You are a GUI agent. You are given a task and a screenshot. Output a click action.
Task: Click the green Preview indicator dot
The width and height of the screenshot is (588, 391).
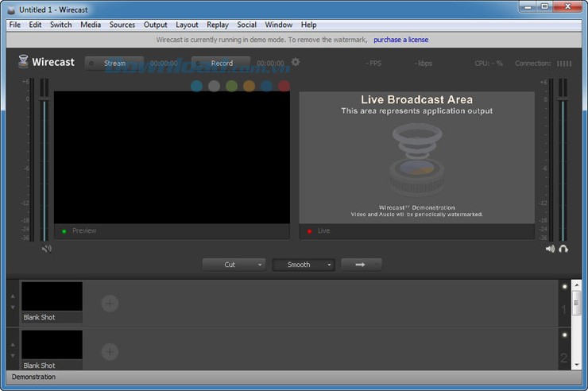point(64,231)
